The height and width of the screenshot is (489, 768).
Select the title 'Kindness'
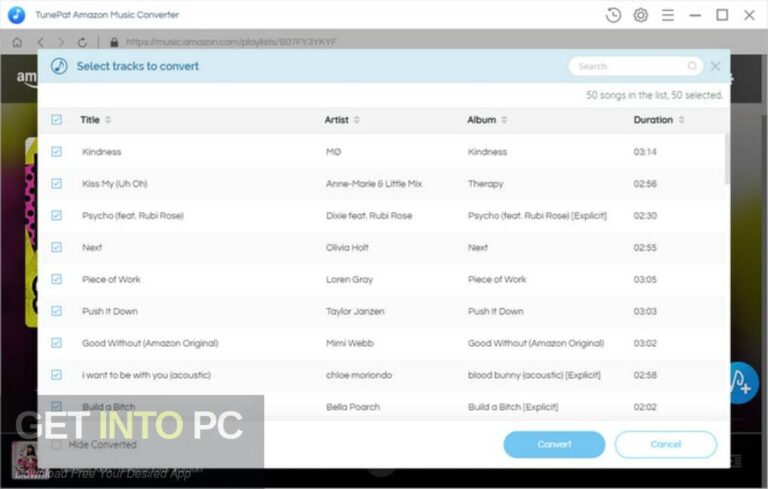pos(101,152)
